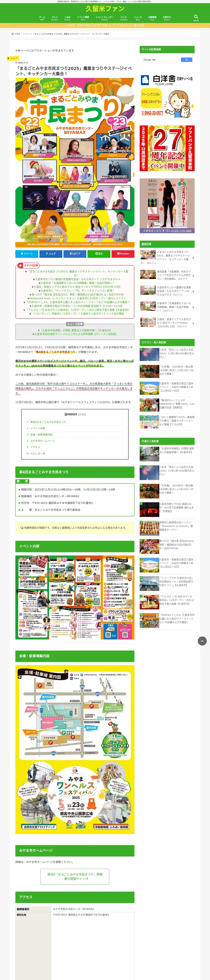
Task: Open the search icon in header
Action: [196, 17]
